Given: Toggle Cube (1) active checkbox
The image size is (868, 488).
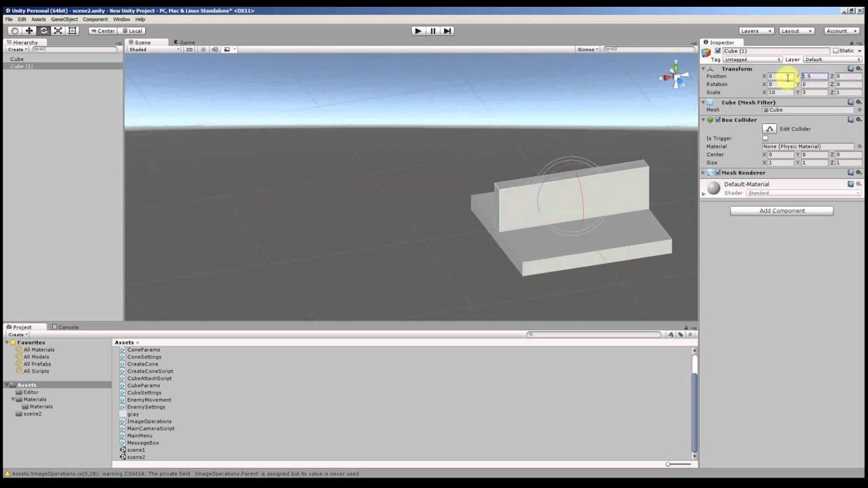Looking at the screenshot, I should (x=717, y=51).
